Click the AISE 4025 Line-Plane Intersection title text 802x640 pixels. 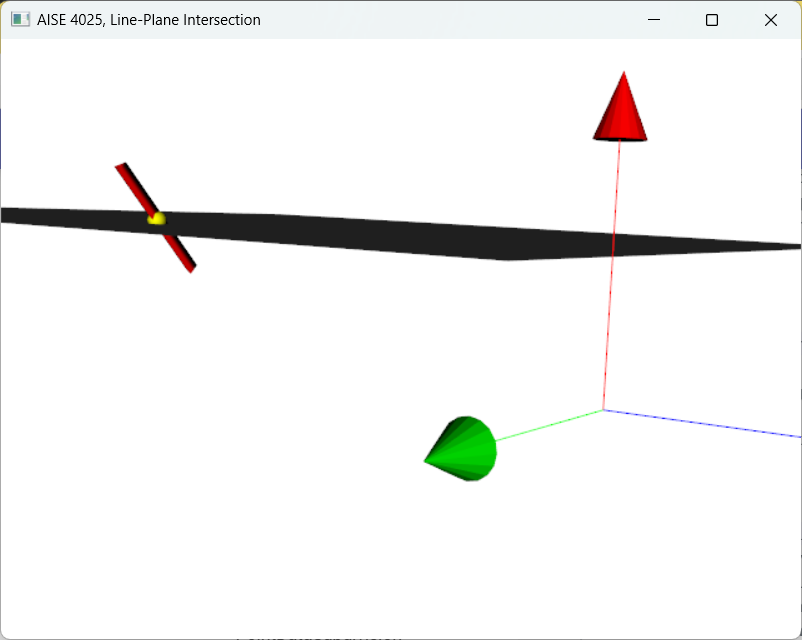click(147, 19)
